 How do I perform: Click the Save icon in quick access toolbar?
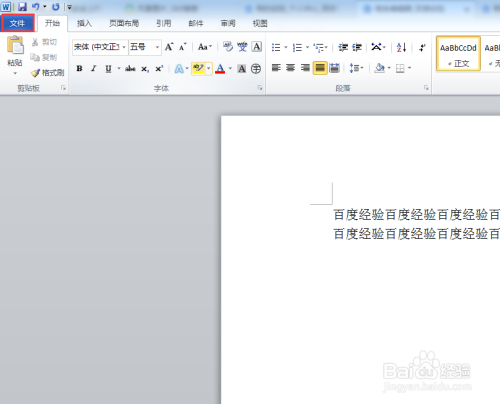pos(22,7)
